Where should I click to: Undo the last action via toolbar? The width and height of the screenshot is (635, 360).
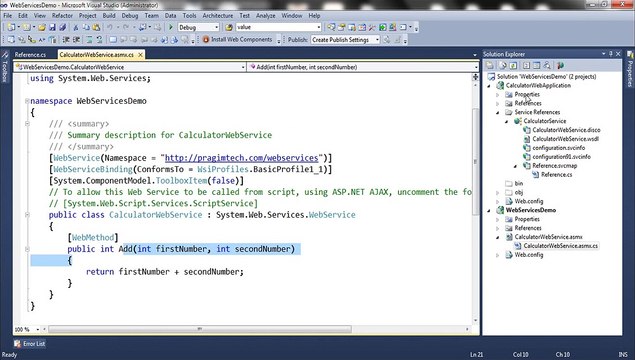[109, 27]
